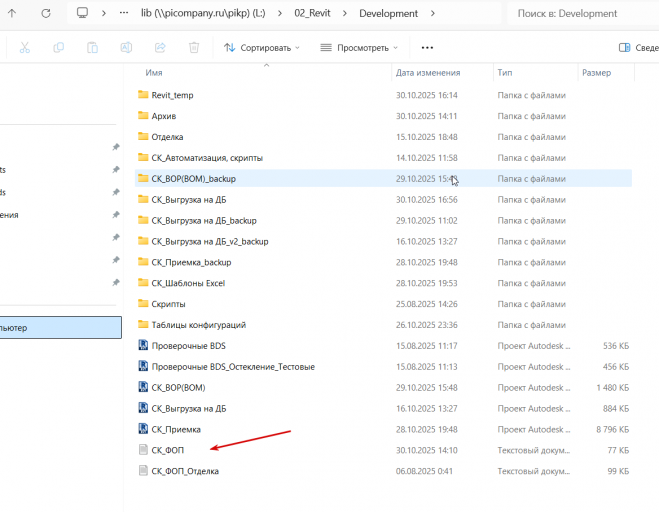The width and height of the screenshot is (659, 512).
Task: Refresh the current folder view
Action: [46, 13]
